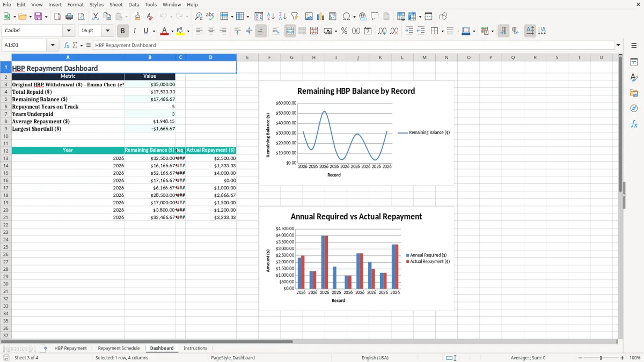This screenshot has width=644, height=362.
Task: Apply yellow background color swatch
Action: click(180, 31)
